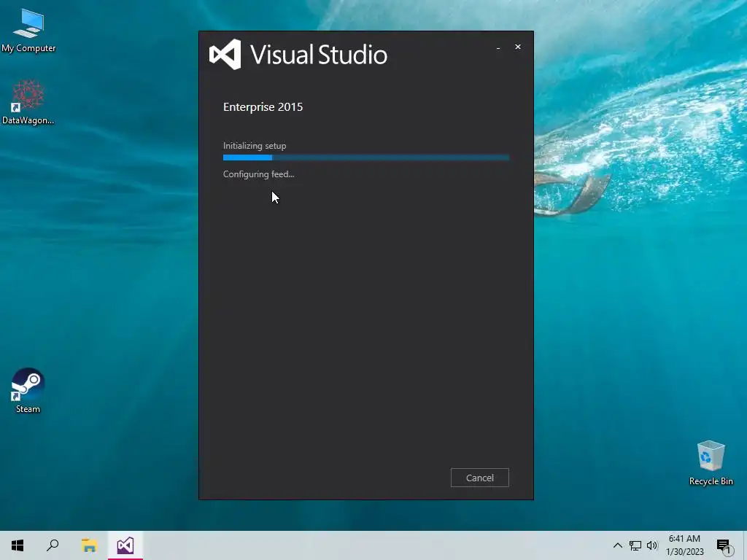This screenshot has height=560, width=747.
Task: Select the Recycle Bin desktop icon
Action: pos(711,463)
